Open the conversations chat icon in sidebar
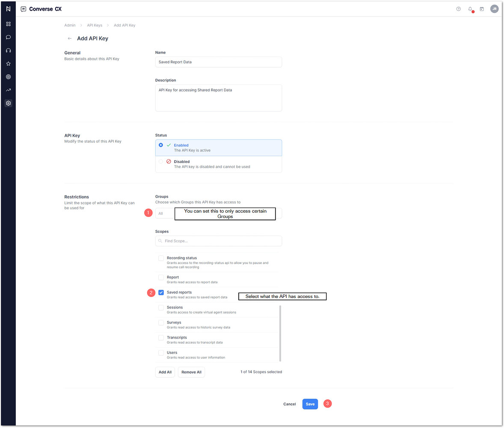Viewport: 504px width, 428px height. (x=8, y=37)
